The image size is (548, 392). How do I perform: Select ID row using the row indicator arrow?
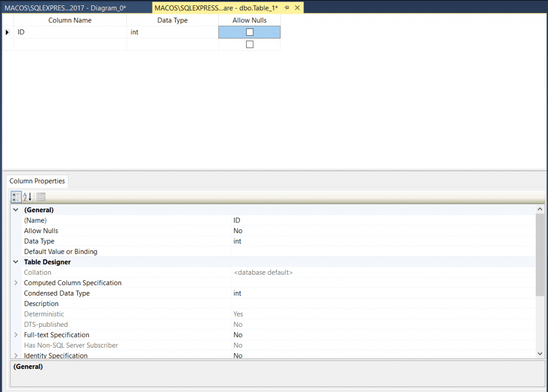pyautogui.click(x=7, y=33)
